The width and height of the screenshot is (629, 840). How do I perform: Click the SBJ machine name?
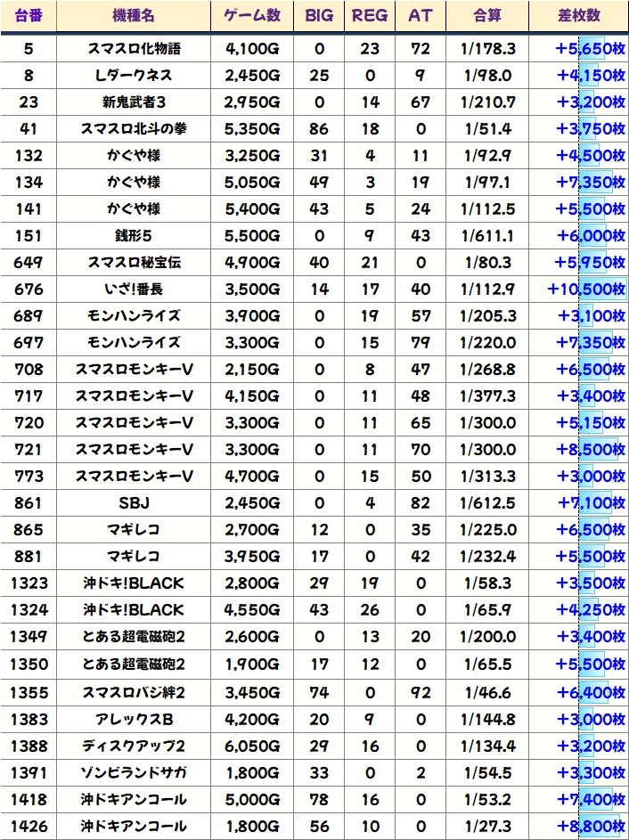pos(133,503)
